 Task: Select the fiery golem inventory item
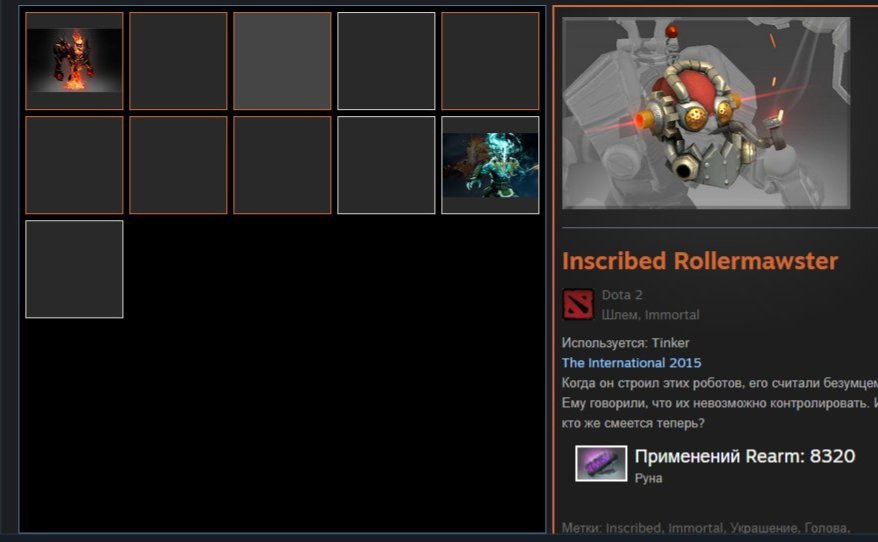click(x=74, y=60)
